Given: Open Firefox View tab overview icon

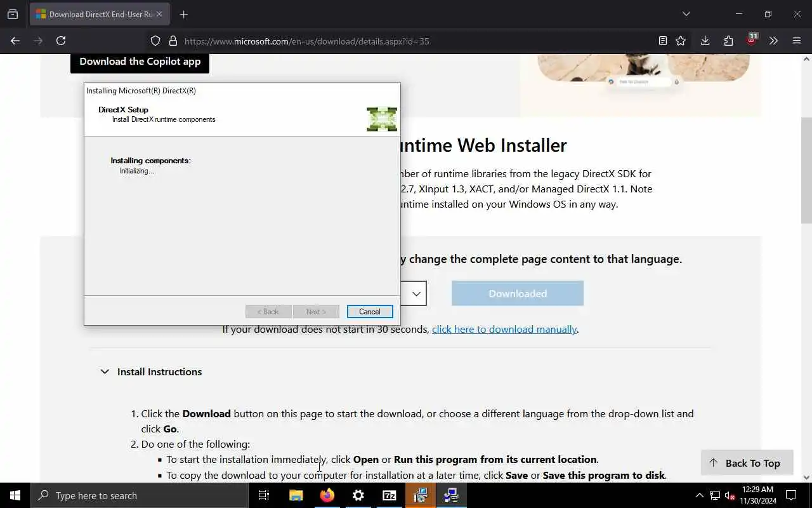Looking at the screenshot, I should click(x=13, y=14).
